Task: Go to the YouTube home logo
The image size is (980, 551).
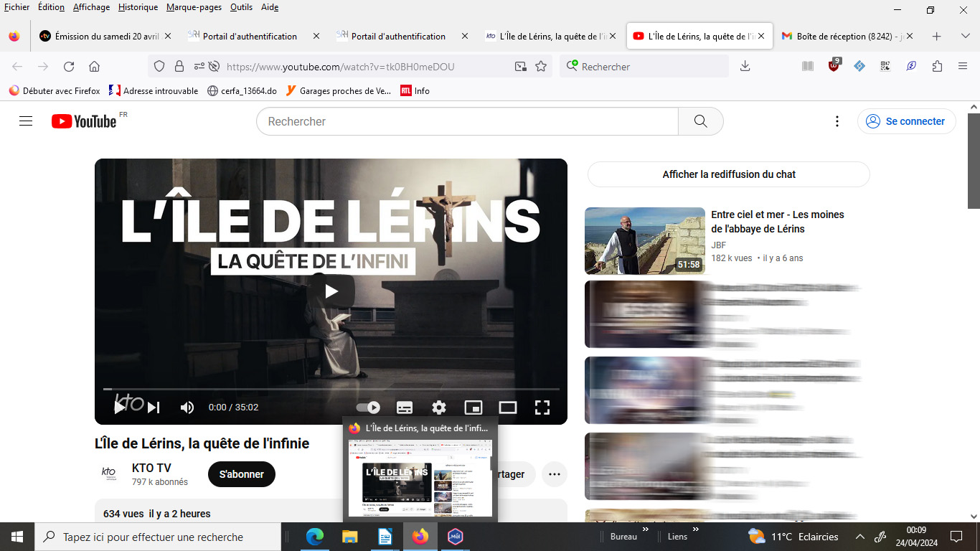Action: (x=84, y=121)
